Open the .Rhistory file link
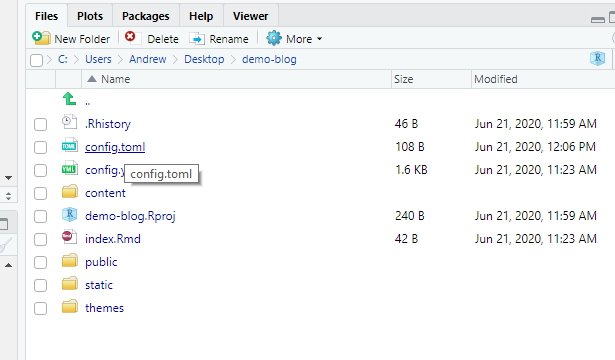The image size is (615, 360). click(x=108, y=124)
